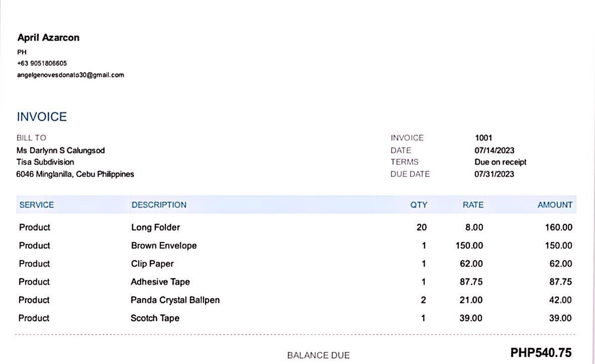The height and width of the screenshot is (364, 595).
Task: Click the customer name Ms Darlynn S Calungsod
Action: 61,150
